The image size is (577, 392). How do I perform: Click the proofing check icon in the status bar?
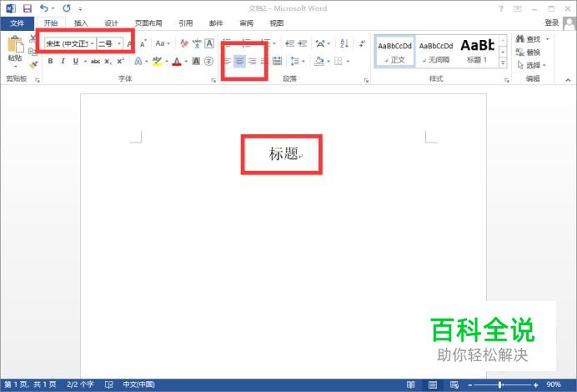point(109,385)
